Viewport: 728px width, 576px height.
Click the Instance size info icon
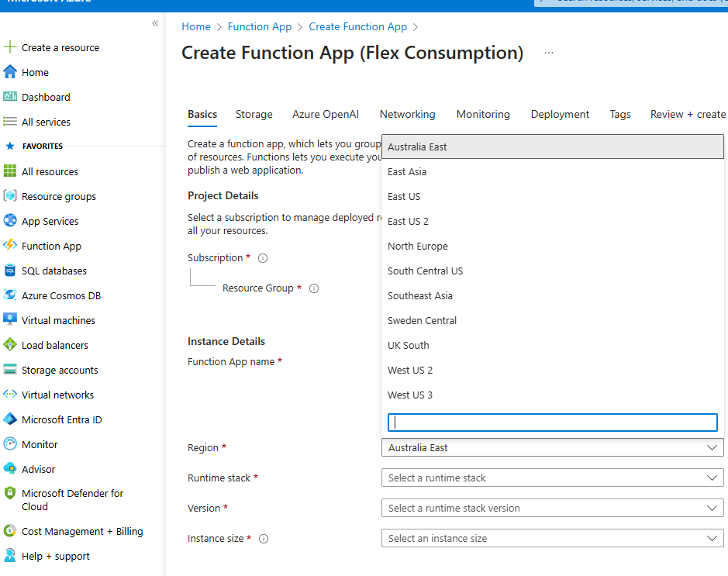click(x=264, y=539)
